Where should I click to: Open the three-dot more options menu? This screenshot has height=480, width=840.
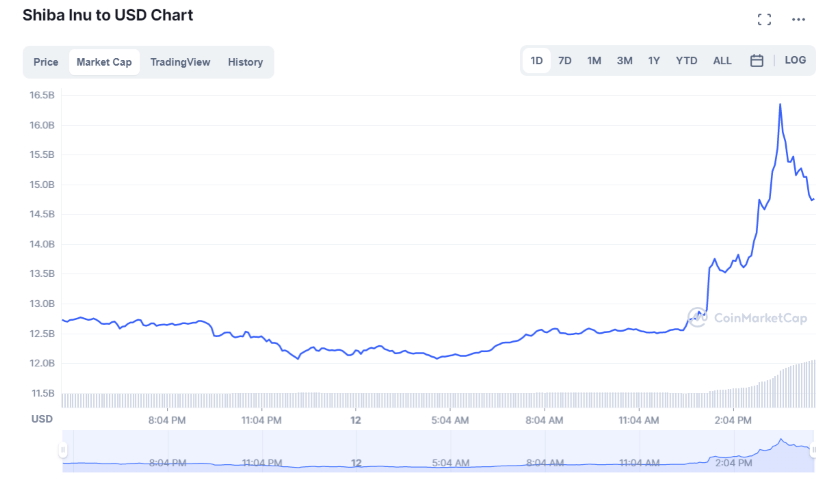point(798,20)
